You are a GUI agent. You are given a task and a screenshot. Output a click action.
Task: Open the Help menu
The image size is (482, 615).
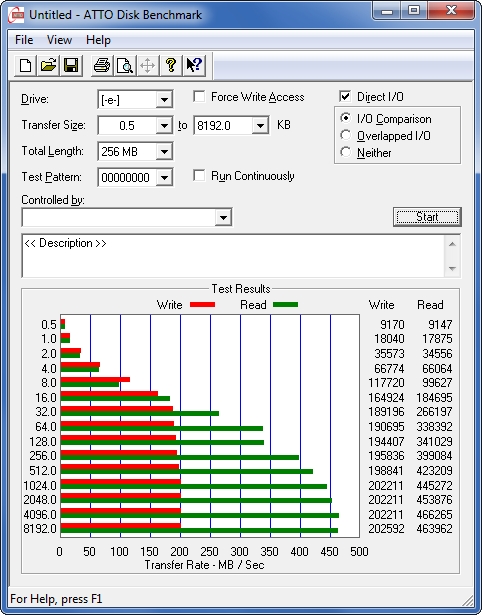click(x=98, y=40)
